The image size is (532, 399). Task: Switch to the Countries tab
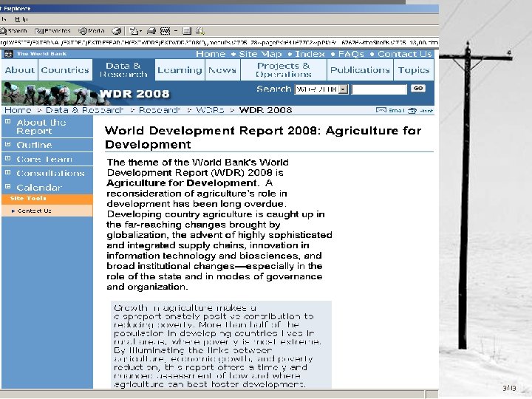[x=65, y=70]
